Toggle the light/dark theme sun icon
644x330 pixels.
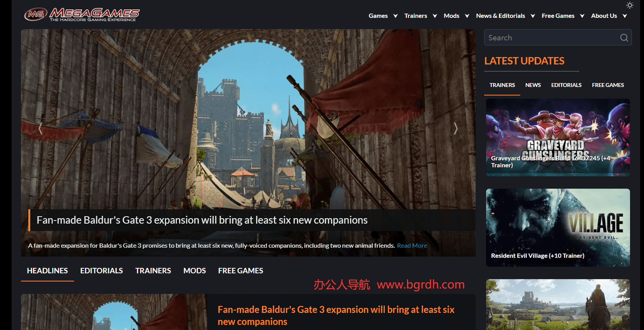(630, 5)
